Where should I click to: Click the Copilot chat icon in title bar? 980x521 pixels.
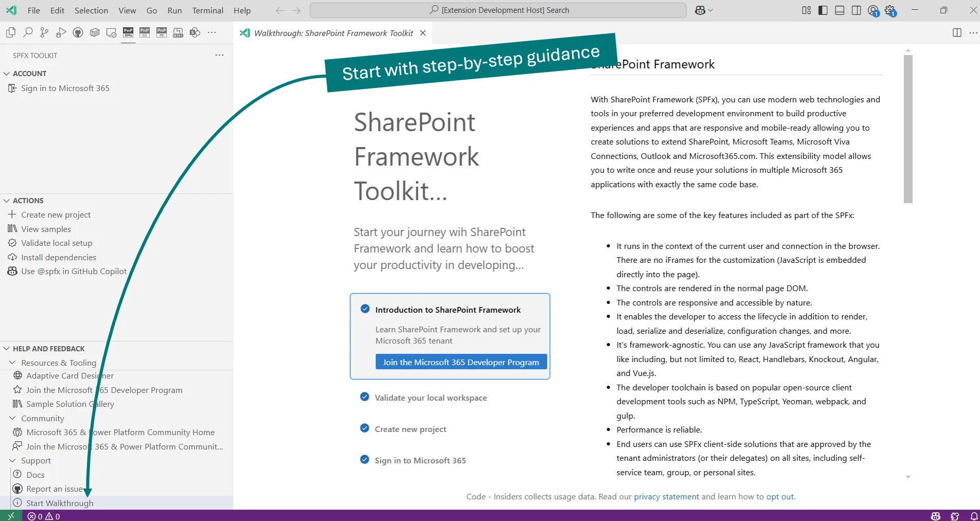pyautogui.click(x=700, y=10)
